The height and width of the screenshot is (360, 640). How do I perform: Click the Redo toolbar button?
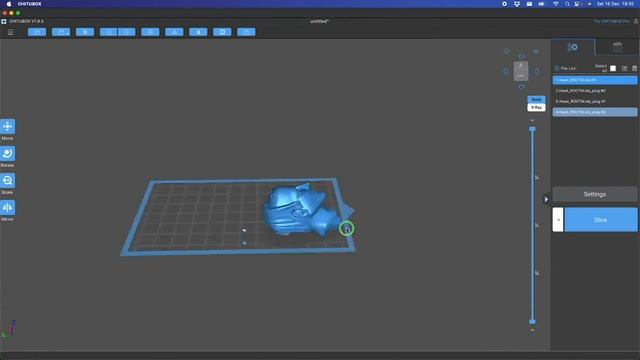127,32
